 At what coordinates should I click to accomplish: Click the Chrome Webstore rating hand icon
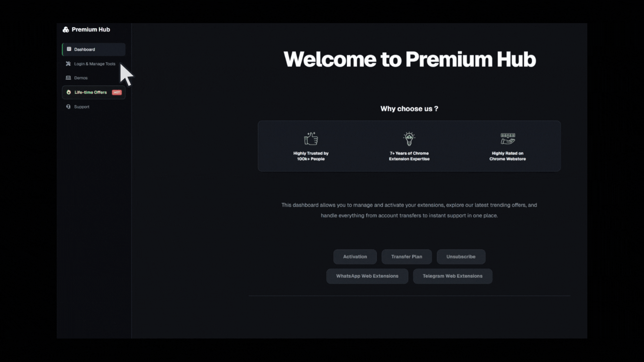(507, 139)
